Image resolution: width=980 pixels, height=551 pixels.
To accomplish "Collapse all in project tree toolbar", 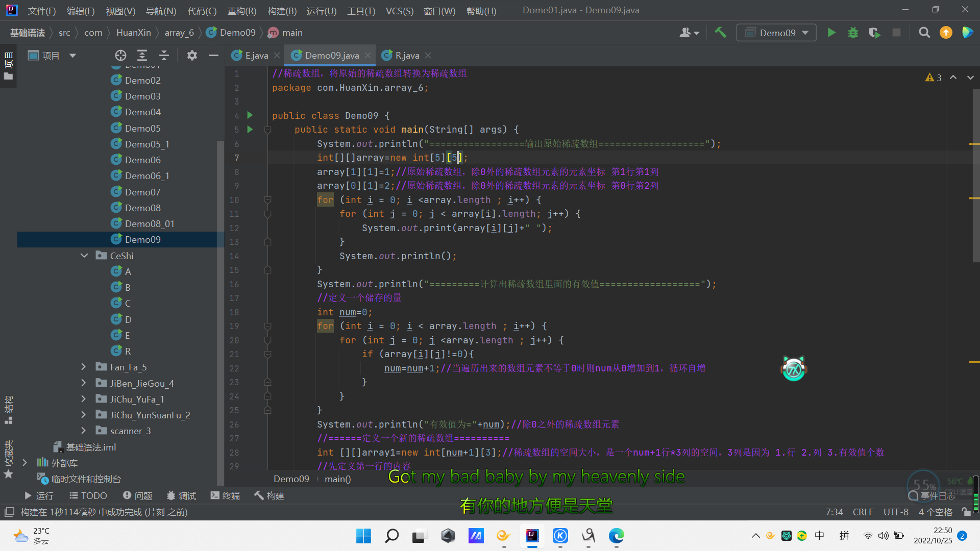I will coord(164,56).
